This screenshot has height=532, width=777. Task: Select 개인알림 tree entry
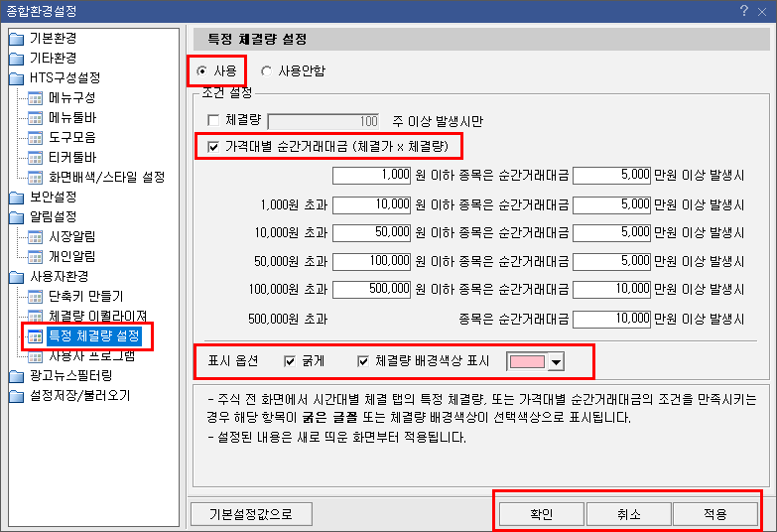click(71, 256)
